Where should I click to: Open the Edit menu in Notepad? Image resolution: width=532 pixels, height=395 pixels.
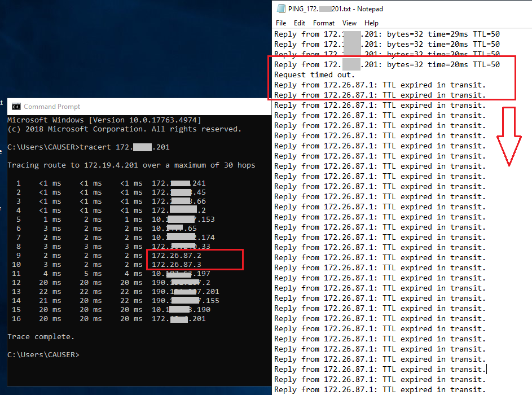click(x=298, y=23)
